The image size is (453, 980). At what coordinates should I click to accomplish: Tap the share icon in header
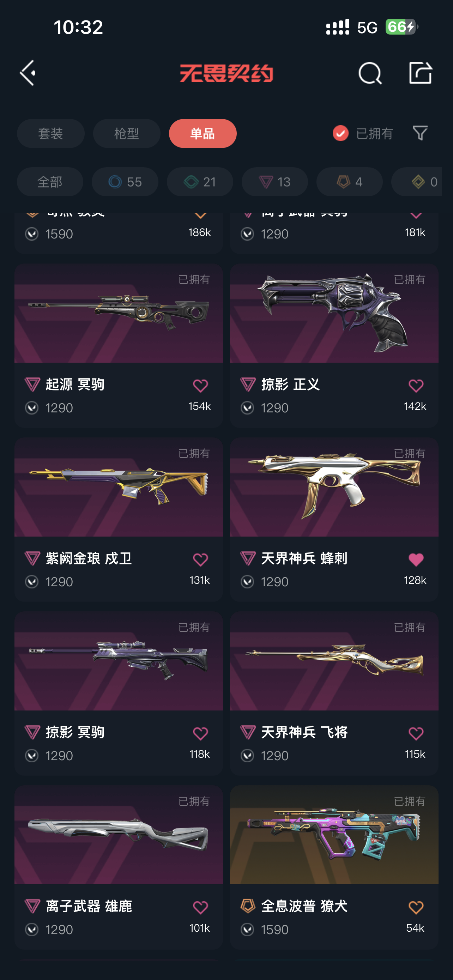[420, 72]
